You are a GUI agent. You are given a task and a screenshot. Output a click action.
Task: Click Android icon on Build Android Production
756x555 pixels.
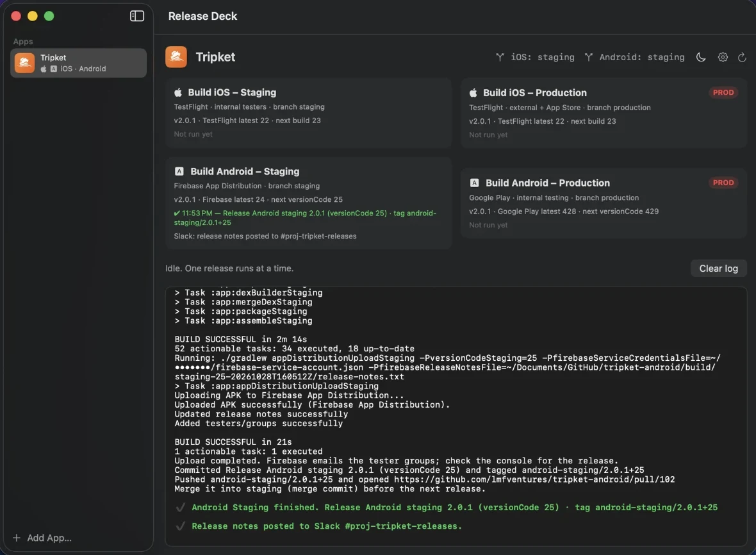[x=475, y=183]
